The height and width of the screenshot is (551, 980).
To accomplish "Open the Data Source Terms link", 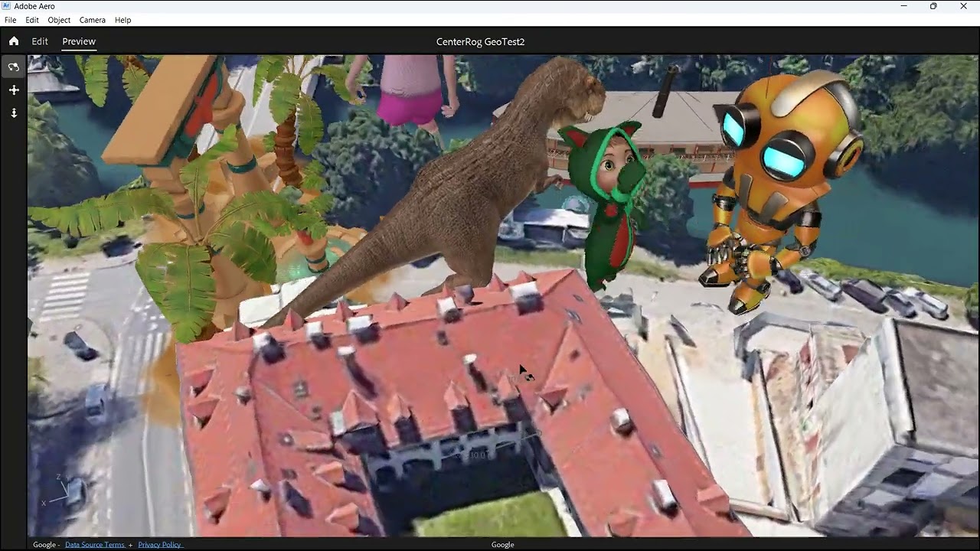I will coord(95,545).
